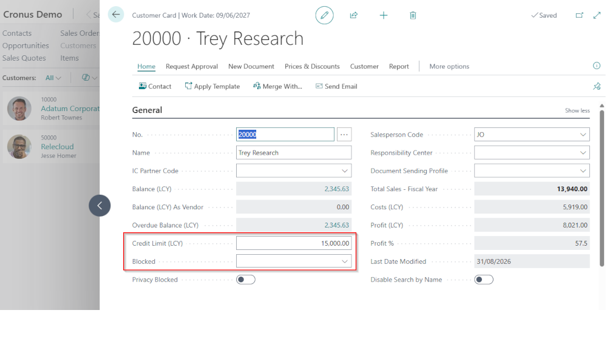Open Customers in the navigation
The width and height of the screenshot is (607, 364).
78,45
